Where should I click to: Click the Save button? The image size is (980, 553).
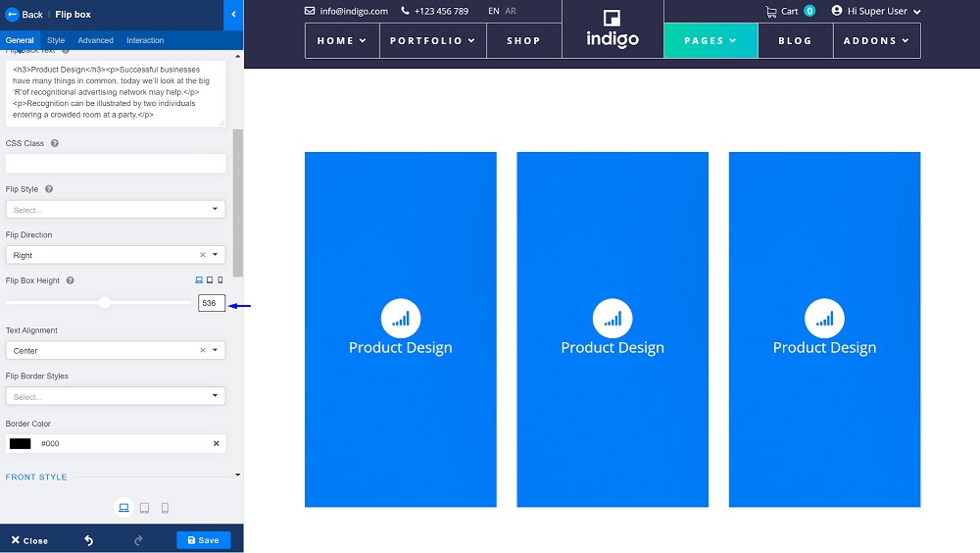[203, 540]
